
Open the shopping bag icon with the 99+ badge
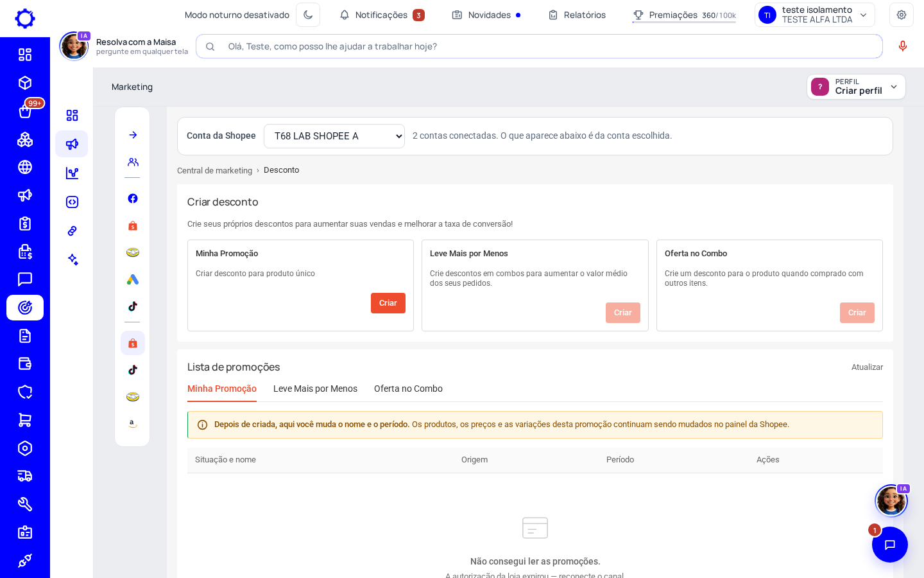[x=25, y=111]
